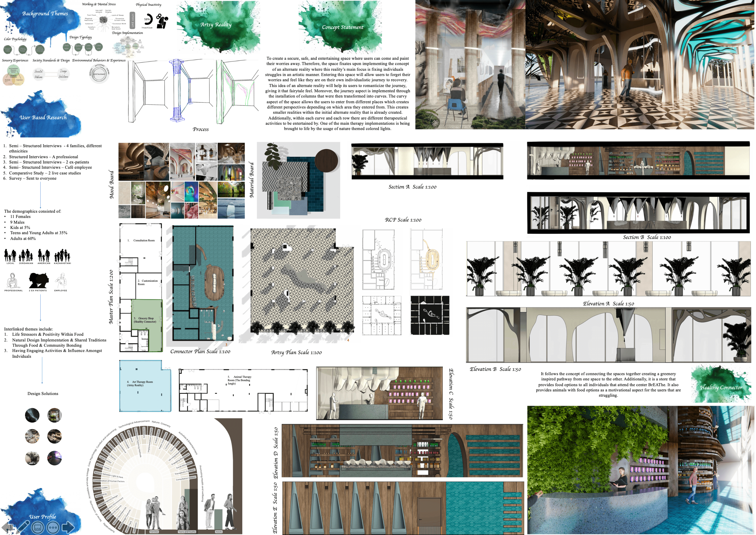
Task: Click the round dark wood material sample
Action: point(326,160)
